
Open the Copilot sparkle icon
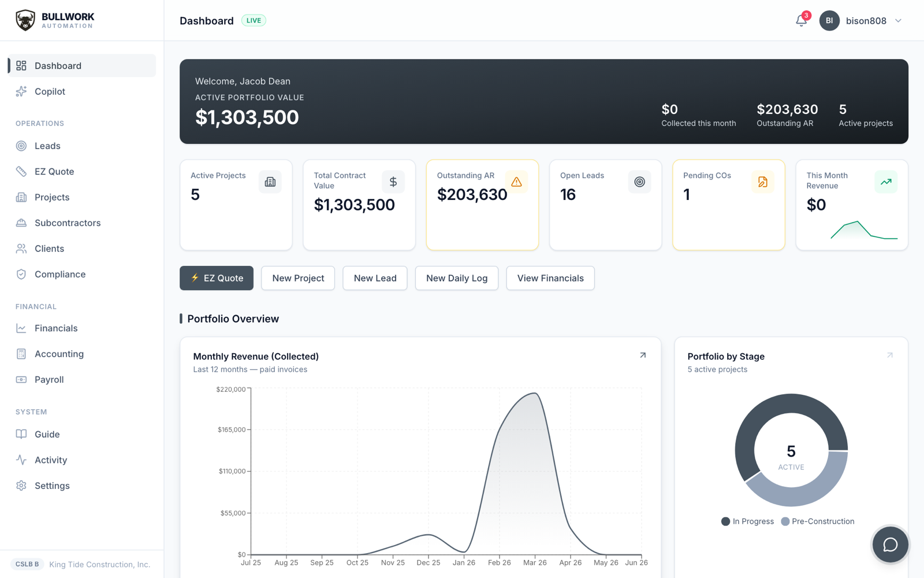click(21, 91)
